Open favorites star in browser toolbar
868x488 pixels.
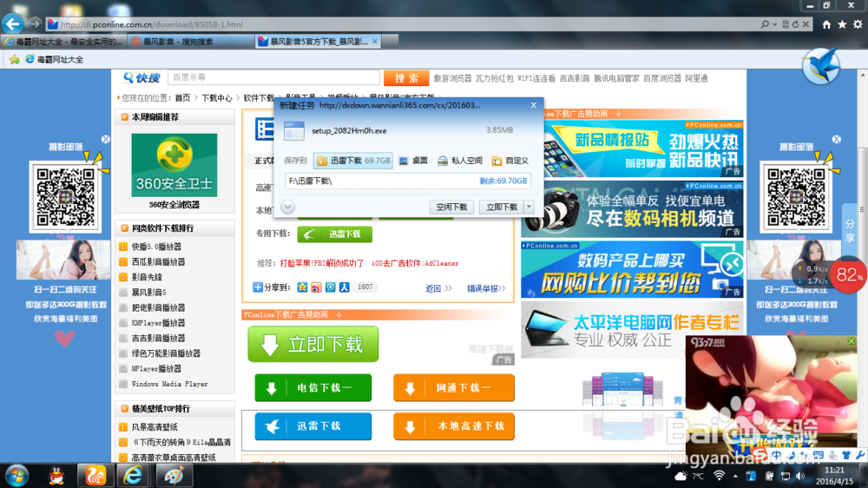click(x=842, y=24)
